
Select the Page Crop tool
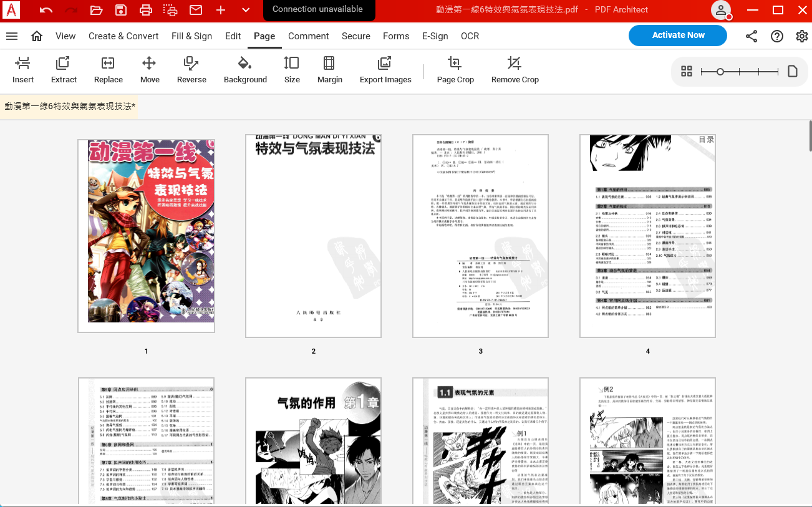[455, 70]
